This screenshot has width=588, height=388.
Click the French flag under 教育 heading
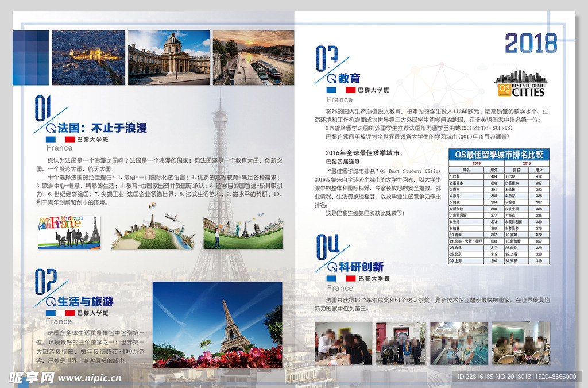tap(341, 90)
